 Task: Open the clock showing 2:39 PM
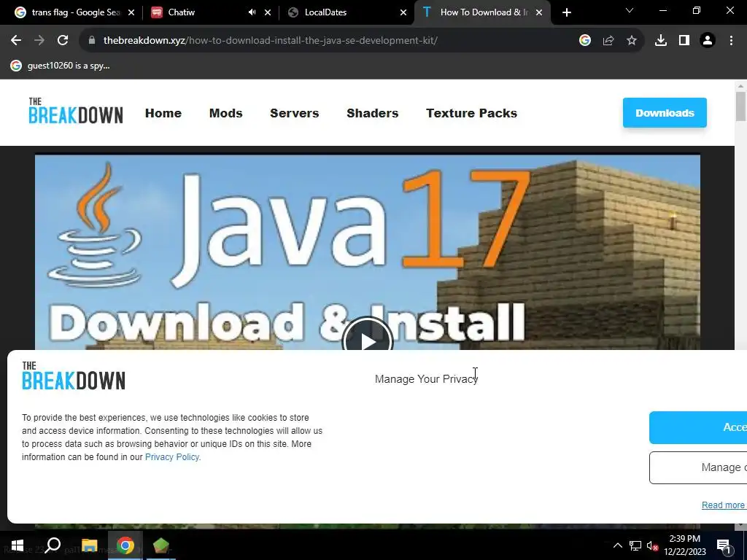tap(685, 545)
